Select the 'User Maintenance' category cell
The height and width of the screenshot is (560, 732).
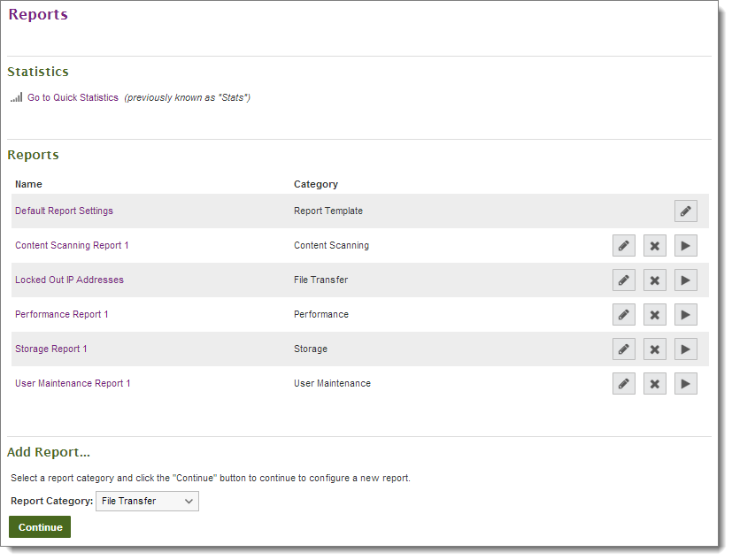[333, 384]
